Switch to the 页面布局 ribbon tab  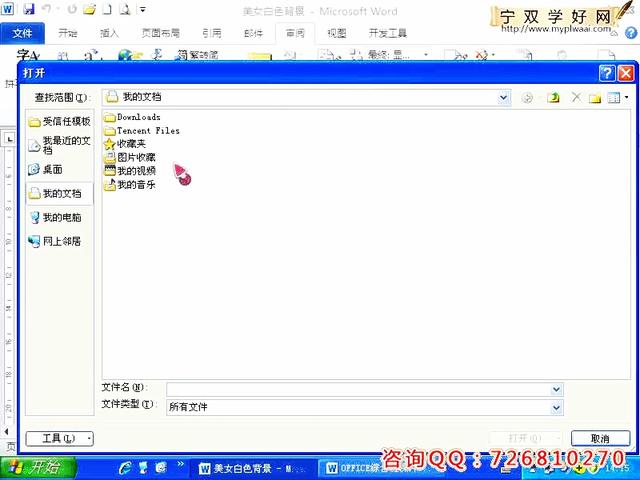click(x=160, y=33)
